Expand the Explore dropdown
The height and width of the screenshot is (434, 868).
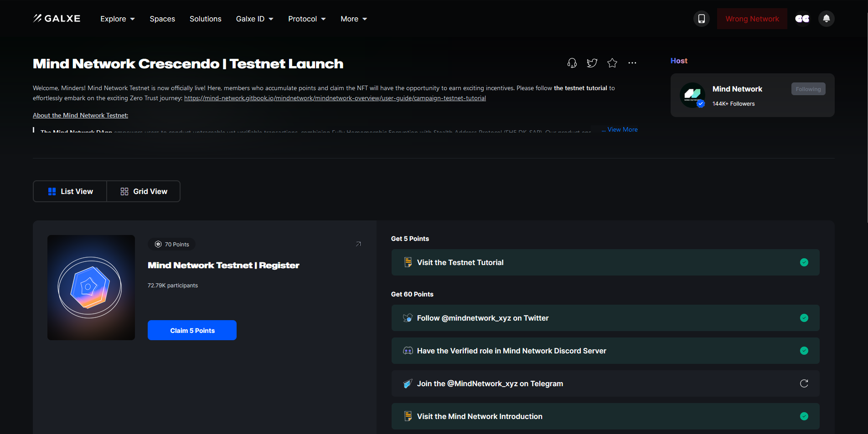pos(118,19)
